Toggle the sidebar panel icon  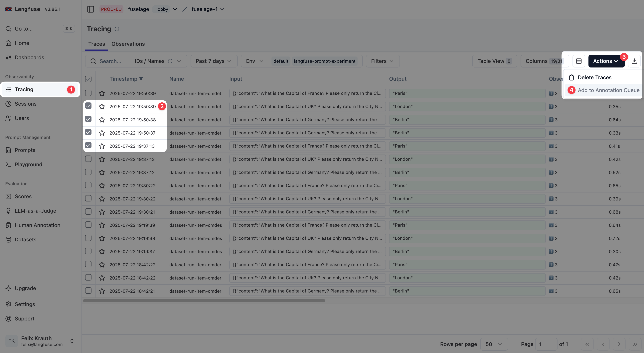[x=90, y=9]
